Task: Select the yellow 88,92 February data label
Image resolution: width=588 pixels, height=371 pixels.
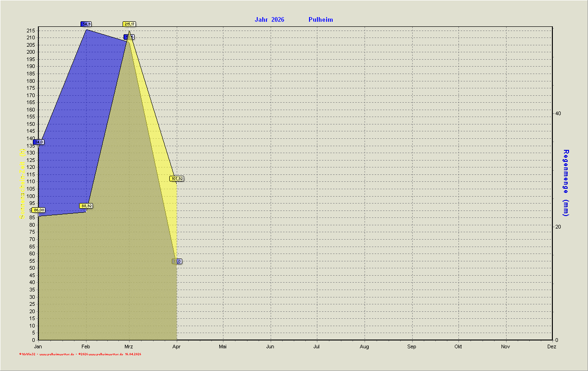Action: click(86, 206)
